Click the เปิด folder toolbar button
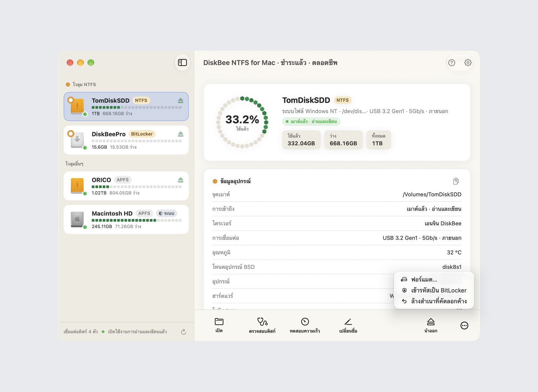Viewport: 538px width, 392px height. tap(219, 325)
